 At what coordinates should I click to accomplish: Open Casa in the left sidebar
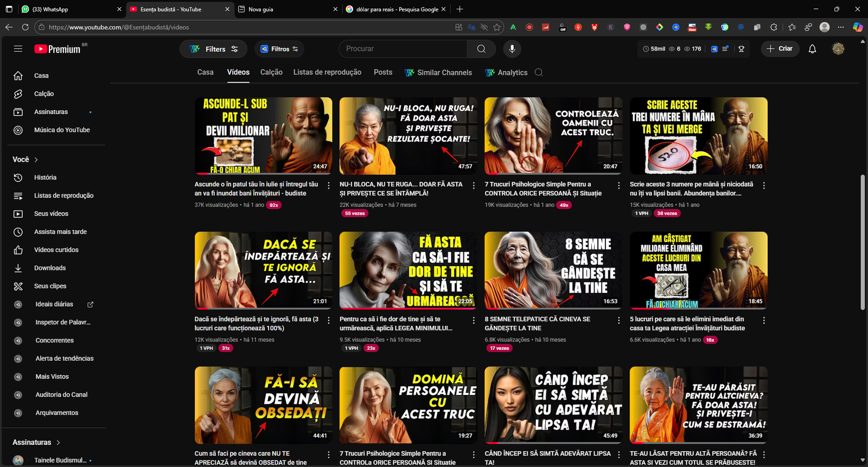pyautogui.click(x=41, y=76)
